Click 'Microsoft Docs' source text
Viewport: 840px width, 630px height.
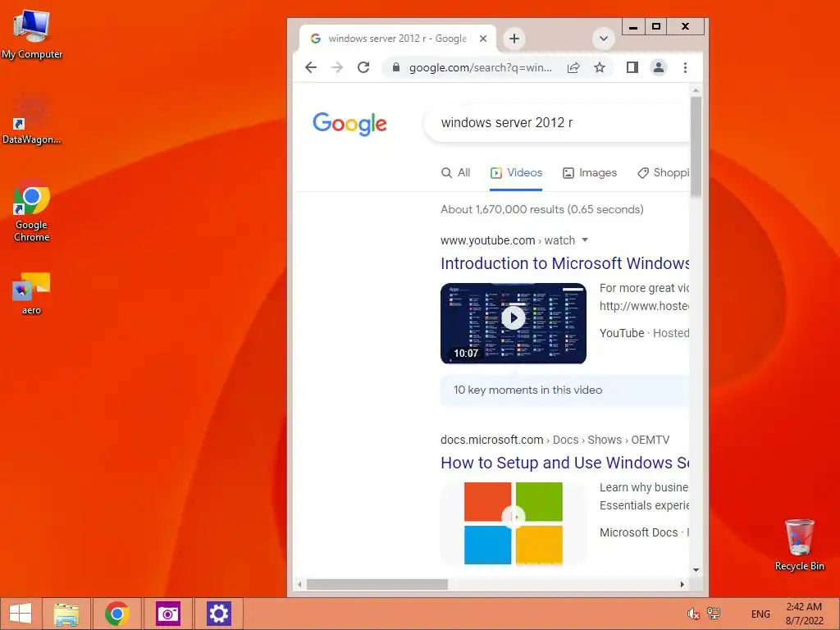point(638,532)
